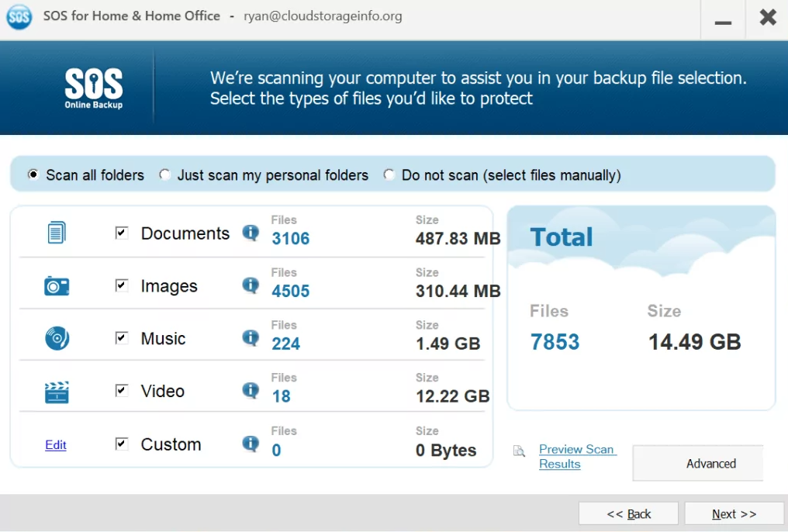Image resolution: width=788 pixels, height=532 pixels.
Task: Click Documents file count 3106
Action: (x=291, y=238)
